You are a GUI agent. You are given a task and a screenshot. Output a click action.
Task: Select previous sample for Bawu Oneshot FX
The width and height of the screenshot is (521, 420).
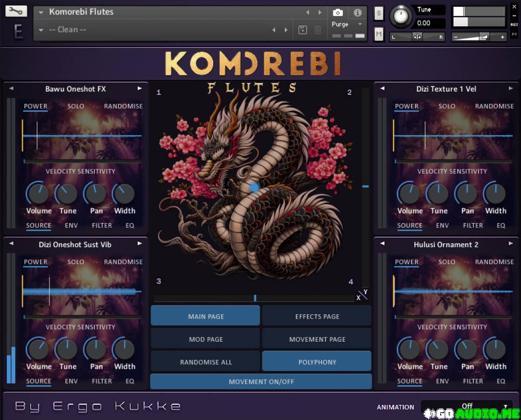(11, 89)
